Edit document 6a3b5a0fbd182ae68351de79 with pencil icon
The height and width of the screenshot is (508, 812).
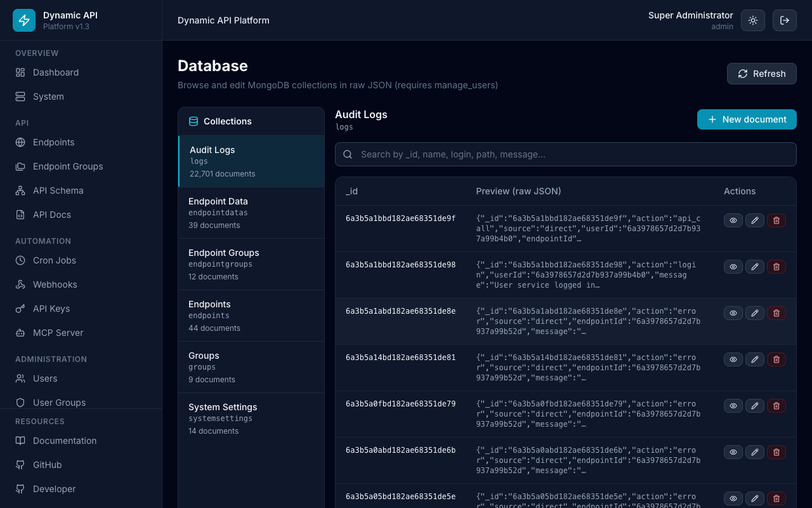[755, 406]
